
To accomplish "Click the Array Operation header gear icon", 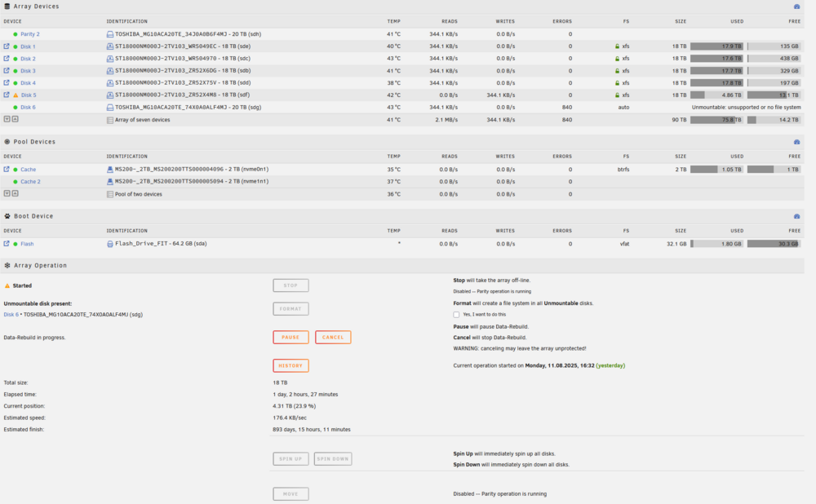I will click(x=7, y=265).
